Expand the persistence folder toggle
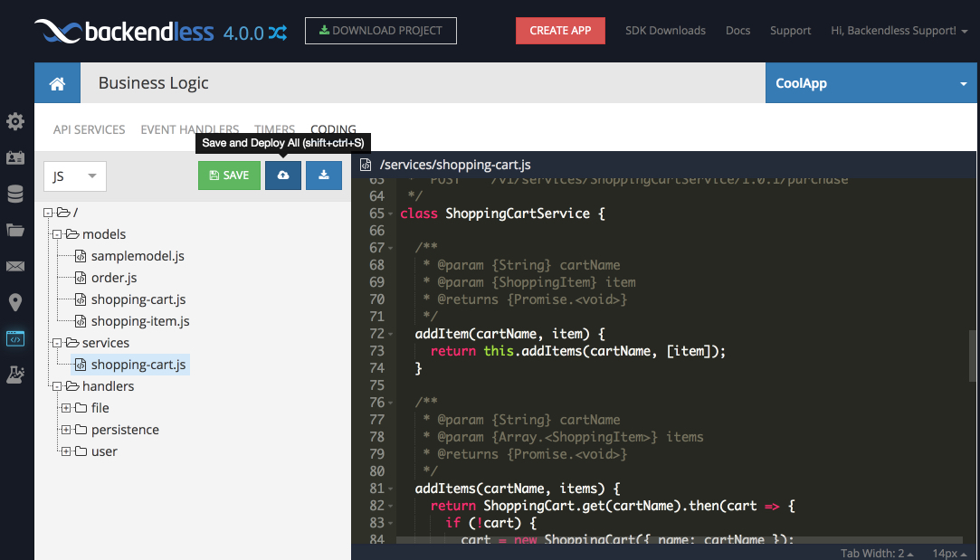 point(66,430)
